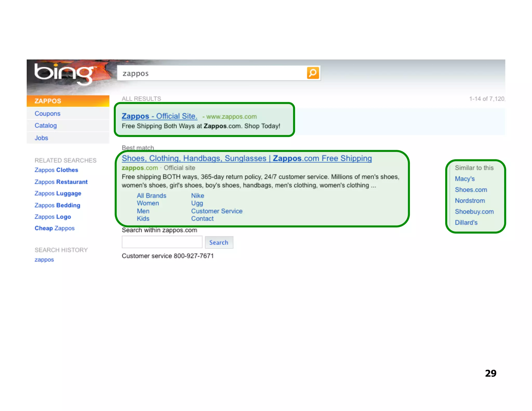Open the Catalog sidebar item

[x=46, y=126]
